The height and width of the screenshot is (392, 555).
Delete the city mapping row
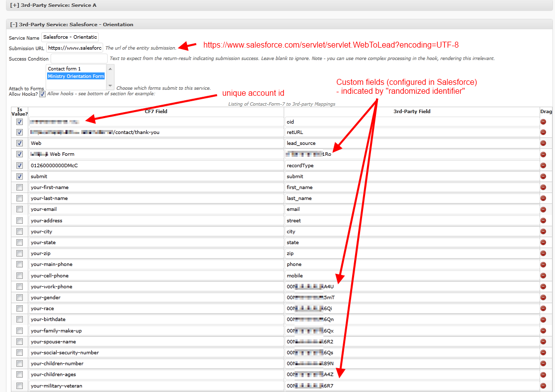(x=543, y=232)
